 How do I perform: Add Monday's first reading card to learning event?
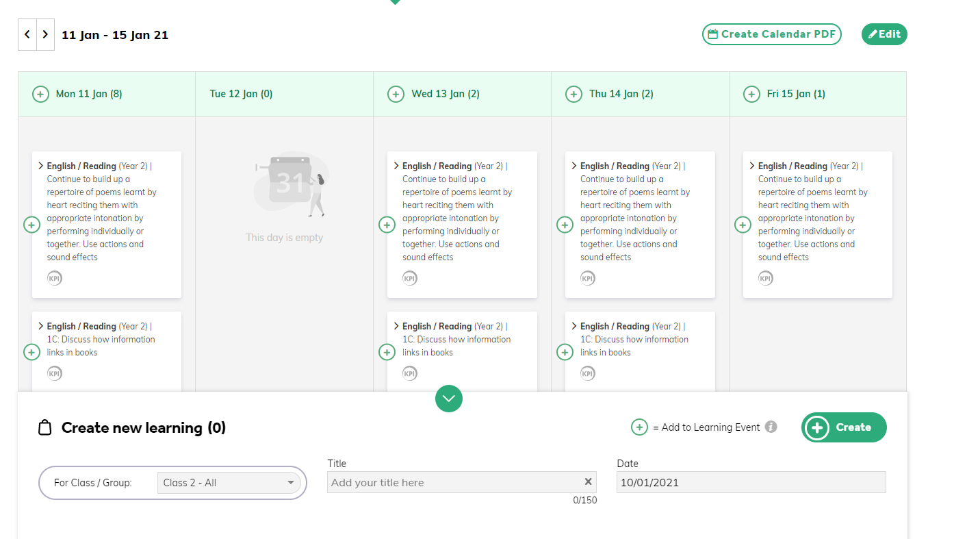(x=31, y=225)
